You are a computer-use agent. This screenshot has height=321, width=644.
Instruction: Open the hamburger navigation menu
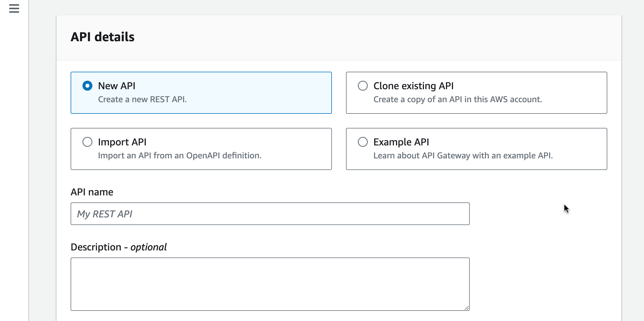pyautogui.click(x=14, y=8)
